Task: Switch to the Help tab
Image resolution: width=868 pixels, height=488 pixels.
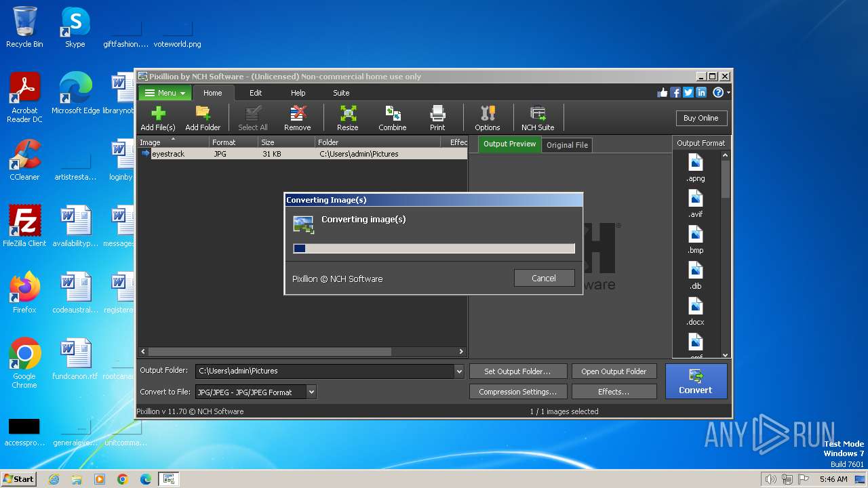Action: pos(298,93)
